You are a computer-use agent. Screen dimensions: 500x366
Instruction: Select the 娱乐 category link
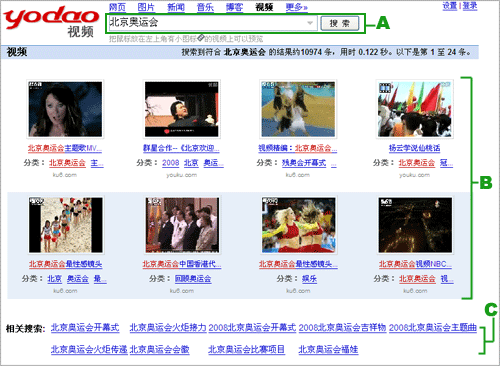[x=309, y=279]
